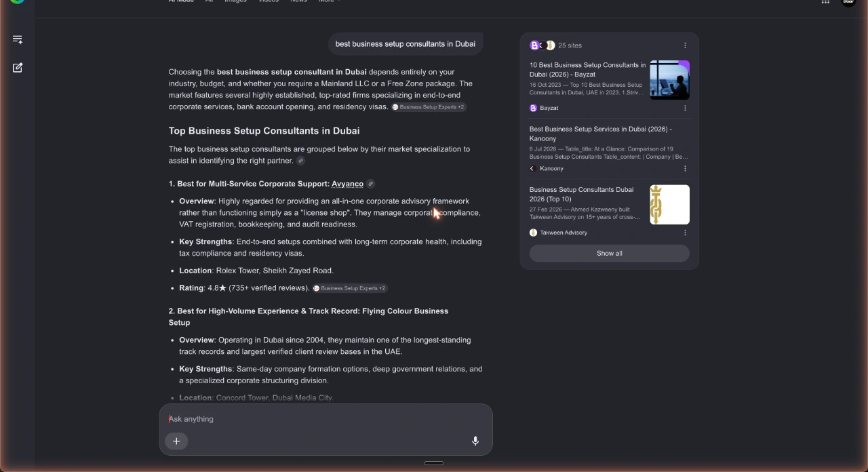Image resolution: width=868 pixels, height=472 pixels.
Task: Click 'Kanoony' source name text
Action: [552, 168]
